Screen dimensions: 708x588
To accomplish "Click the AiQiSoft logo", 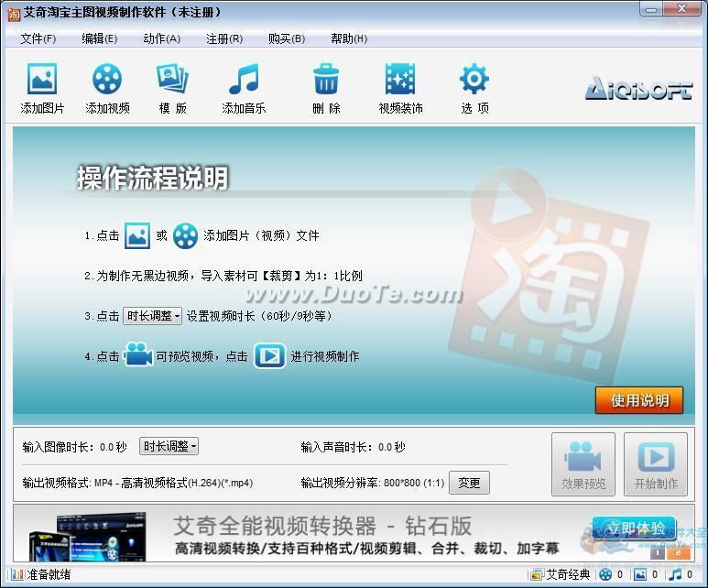I will click(638, 88).
